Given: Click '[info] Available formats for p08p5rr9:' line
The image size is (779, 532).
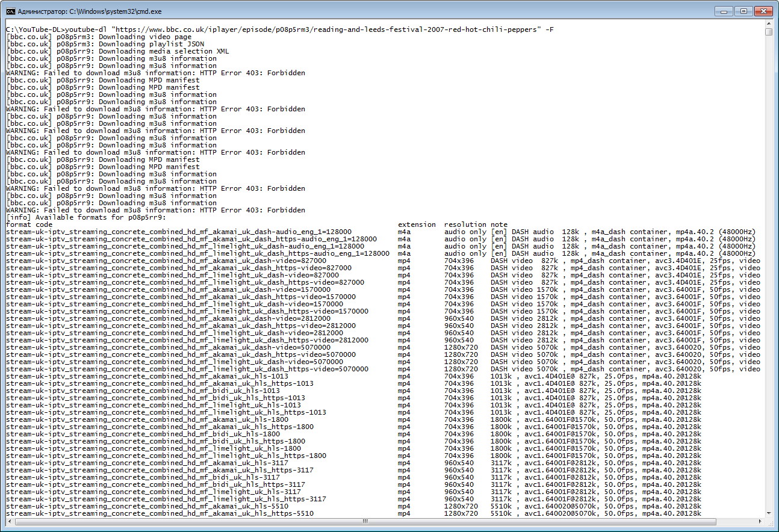Looking at the screenshot, I should pos(86,217).
